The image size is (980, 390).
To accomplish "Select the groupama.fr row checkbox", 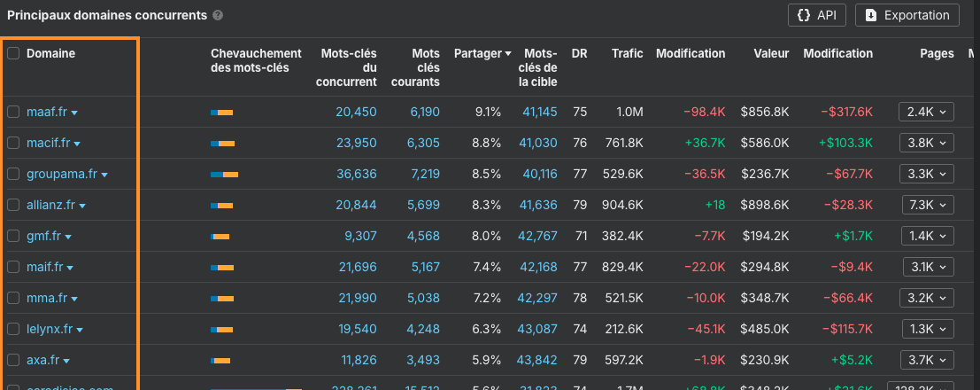I will pyautogui.click(x=13, y=174).
